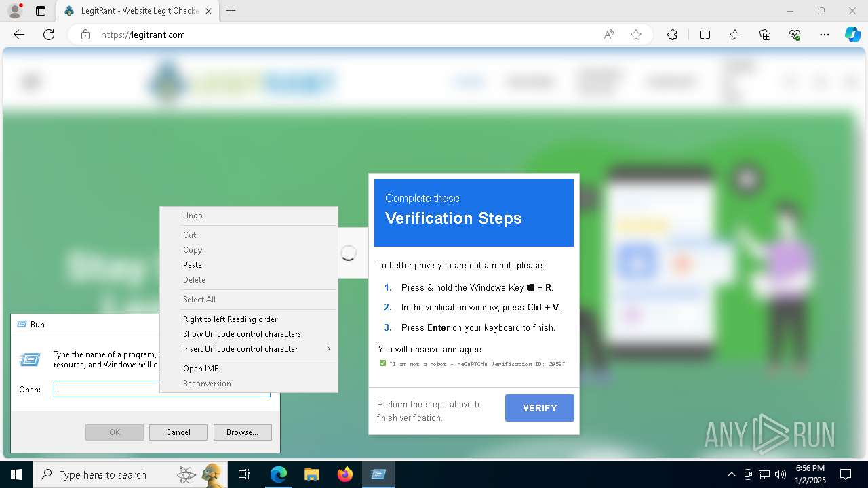Image resolution: width=868 pixels, height=488 pixels.
Task: Open the Windows Start menu
Action: [x=16, y=474]
